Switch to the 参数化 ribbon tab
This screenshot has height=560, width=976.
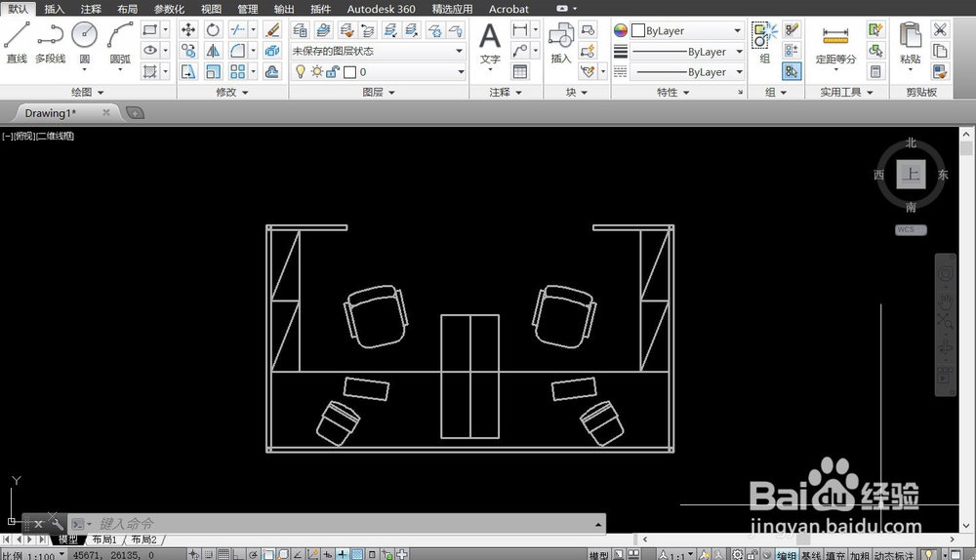coord(169,9)
